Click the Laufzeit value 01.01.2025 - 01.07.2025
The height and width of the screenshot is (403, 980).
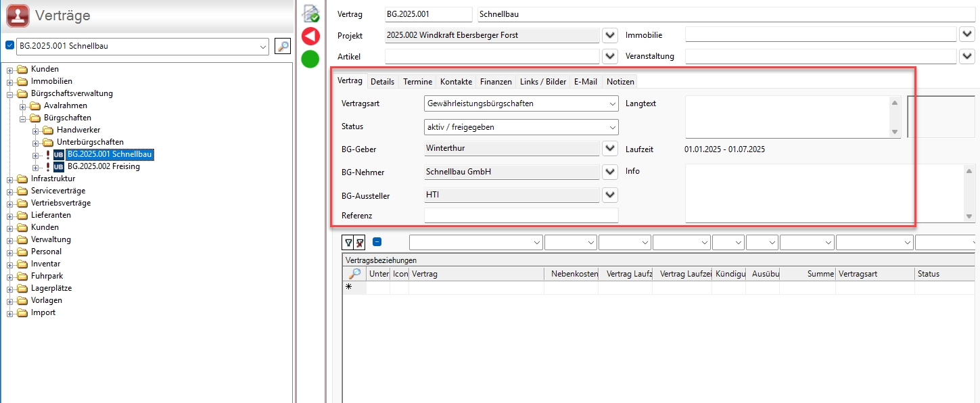[x=724, y=149]
